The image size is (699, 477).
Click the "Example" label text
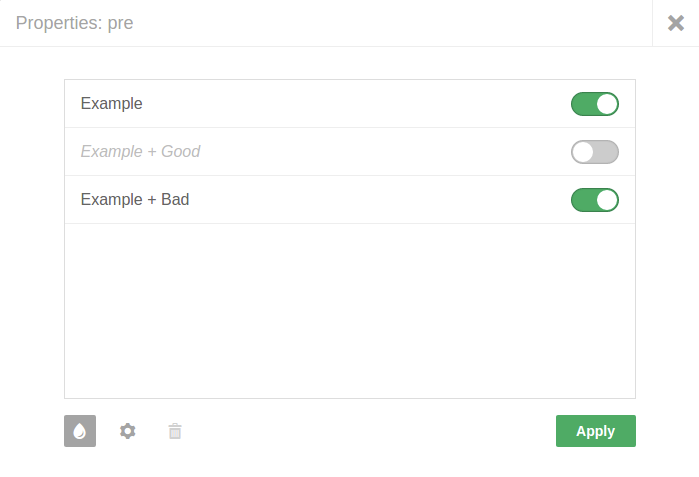111,103
